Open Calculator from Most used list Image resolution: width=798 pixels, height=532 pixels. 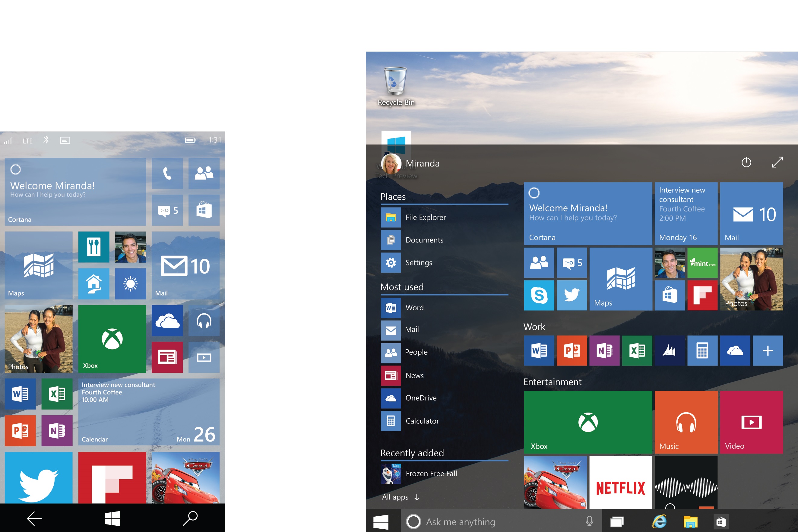pyautogui.click(x=445, y=421)
